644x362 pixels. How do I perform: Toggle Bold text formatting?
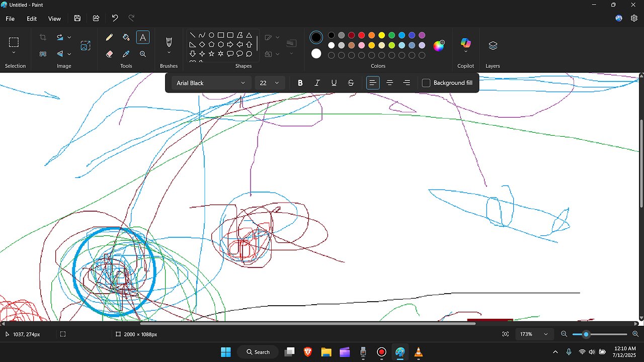click(x=300, y=83)
